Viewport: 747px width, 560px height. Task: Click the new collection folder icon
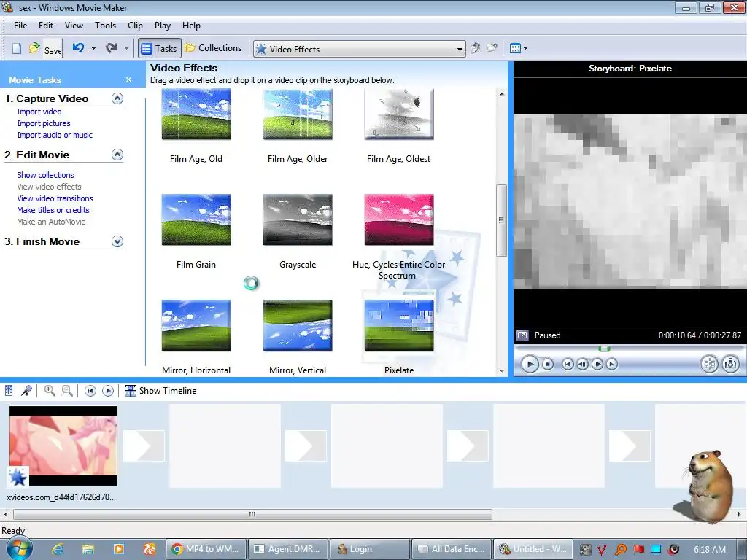coord(492,48)
